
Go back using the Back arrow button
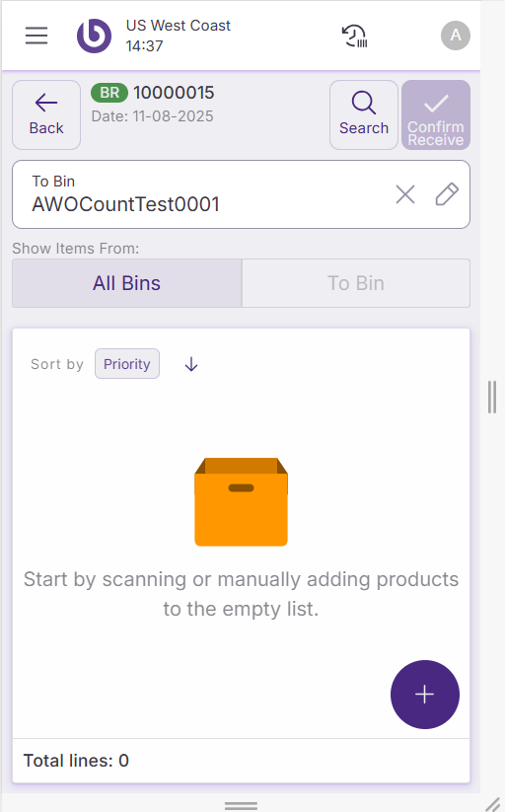(x=46, y=115)
